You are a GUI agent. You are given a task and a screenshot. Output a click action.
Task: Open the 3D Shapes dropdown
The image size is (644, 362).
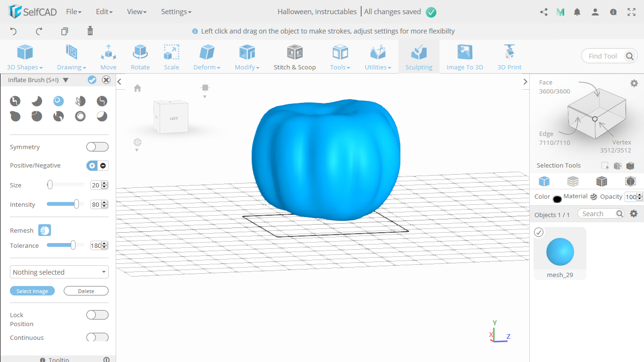coord(25,57)
